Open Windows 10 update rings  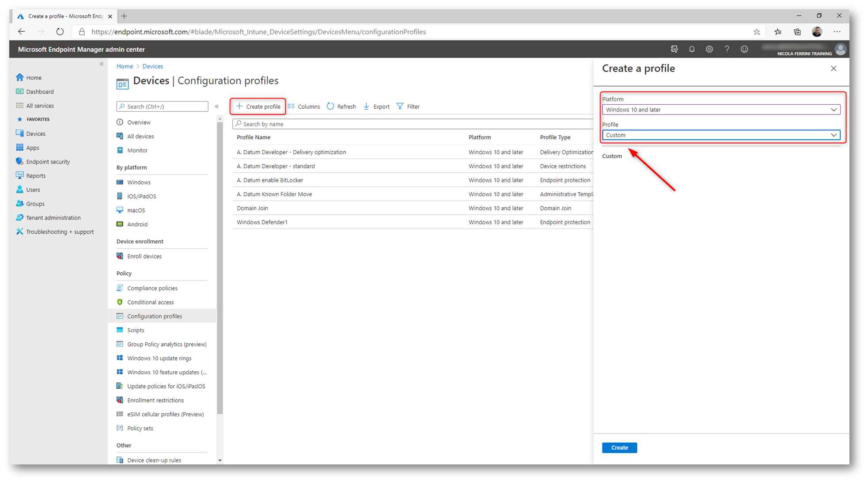[x=159, y=358]
